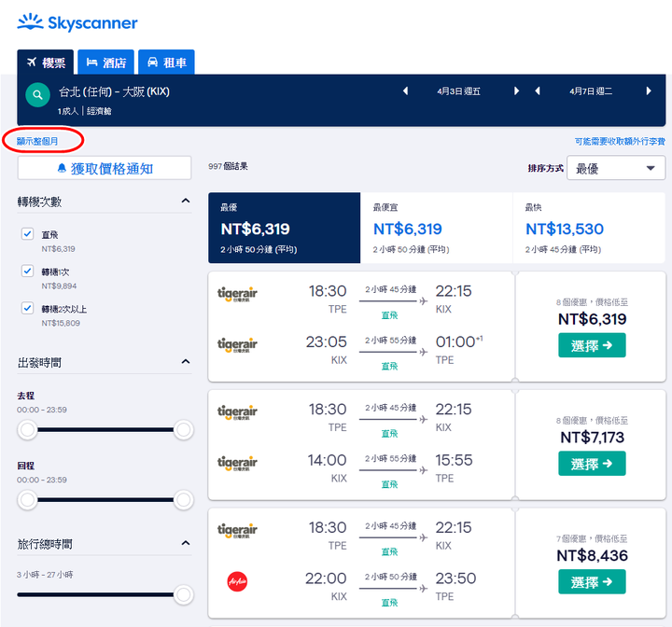Click the 回程 slider right handle
Screen dimensions: 672x627
click(184, 500)
